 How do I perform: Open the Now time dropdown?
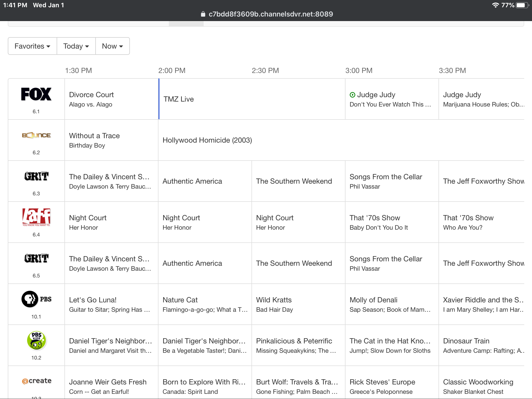tap(112, 46)
